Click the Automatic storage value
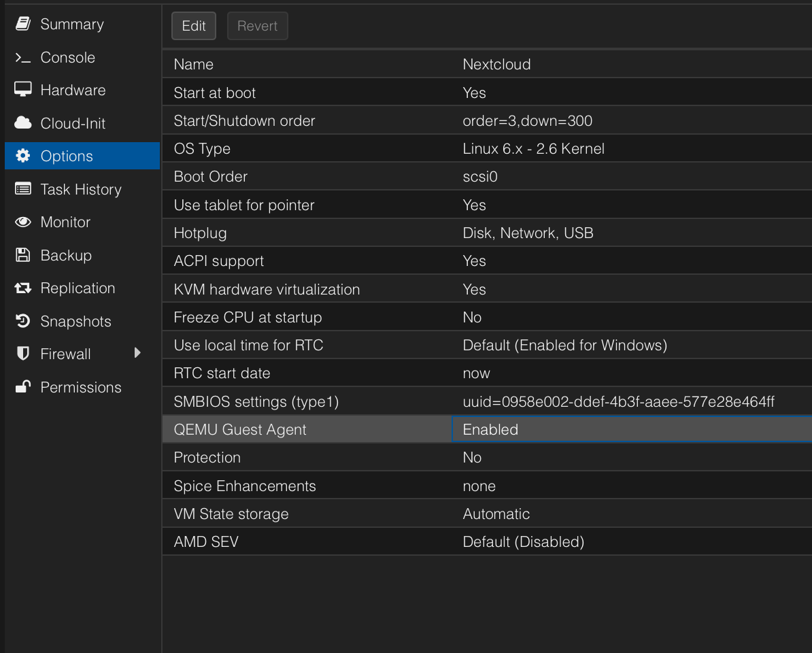This screenshot has height=653, width=812. click(x=496, y=514)
